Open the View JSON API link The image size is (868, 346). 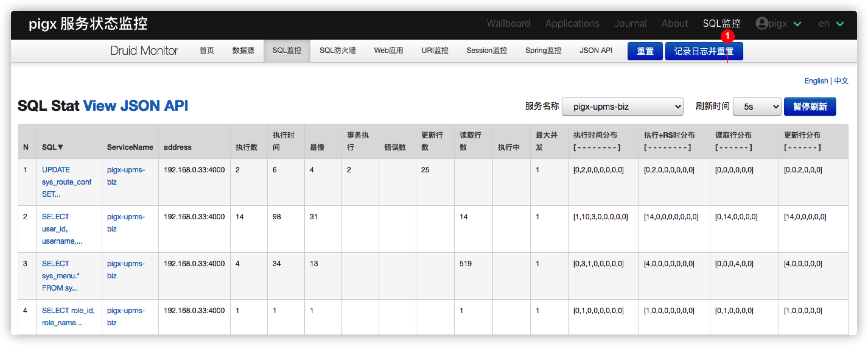(135, 106)
